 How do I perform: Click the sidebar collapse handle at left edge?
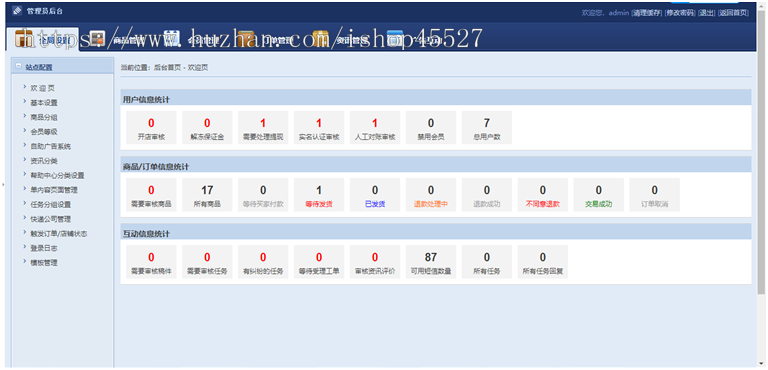pyautogui.click(x=2, y=185)
